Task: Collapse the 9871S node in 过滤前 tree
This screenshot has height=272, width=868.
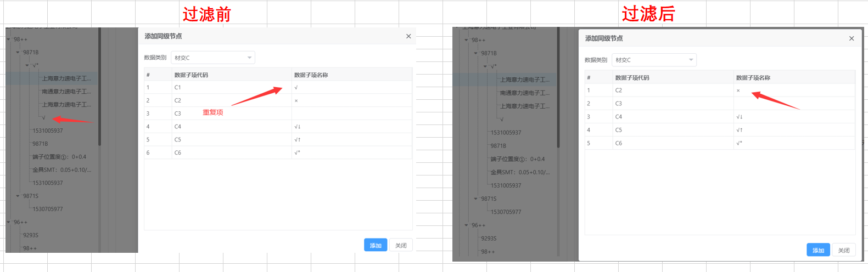Action: click(x=18, y=196)
